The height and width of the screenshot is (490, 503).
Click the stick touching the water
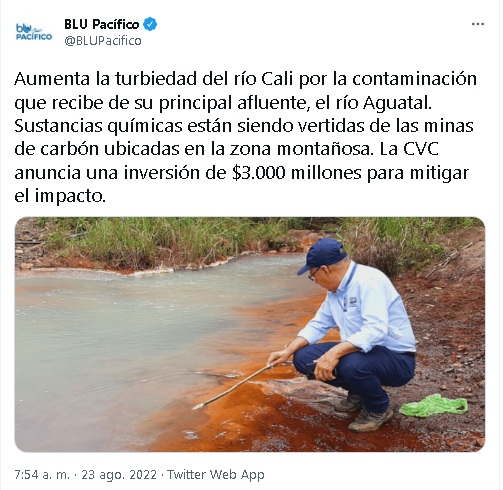(x=233, y=387)
